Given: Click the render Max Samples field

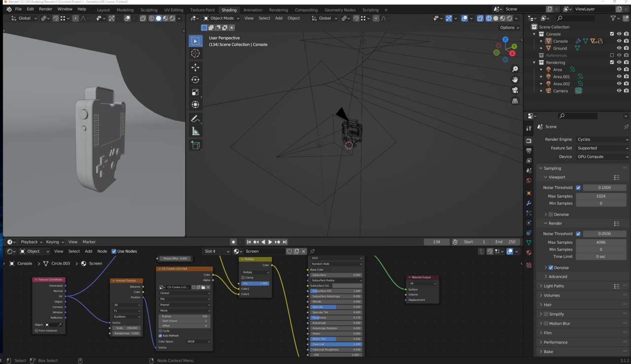Looking at the screenshot, I should [601, 242].
